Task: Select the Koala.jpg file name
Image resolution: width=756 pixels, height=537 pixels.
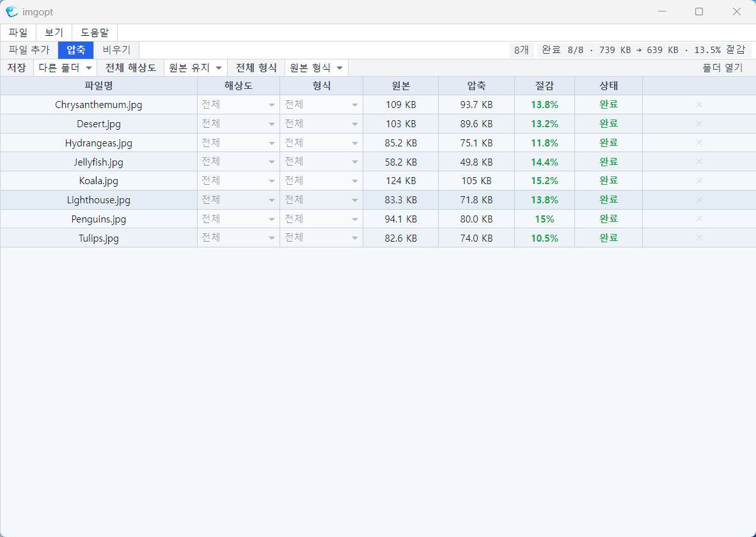Action: click(98, 181)
